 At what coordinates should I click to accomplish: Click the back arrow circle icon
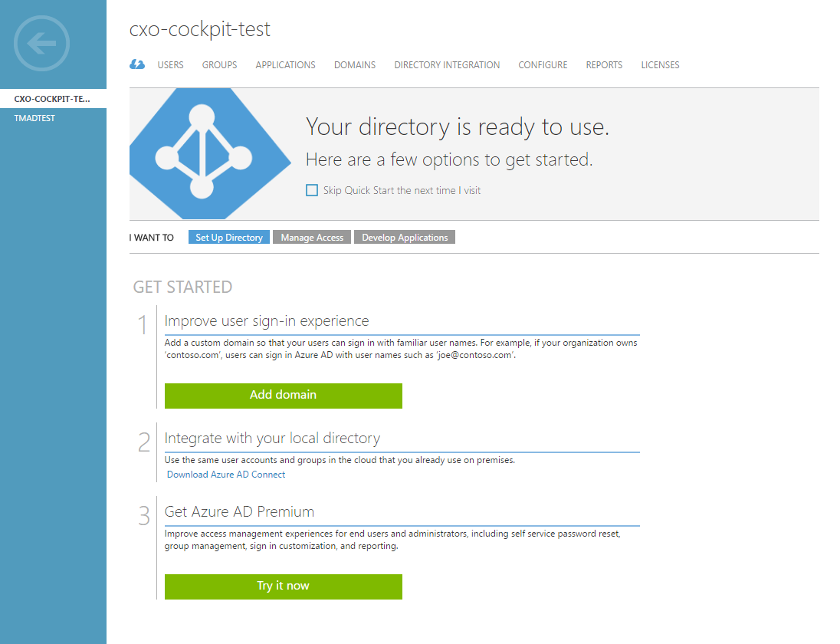(x=42, y=44)
